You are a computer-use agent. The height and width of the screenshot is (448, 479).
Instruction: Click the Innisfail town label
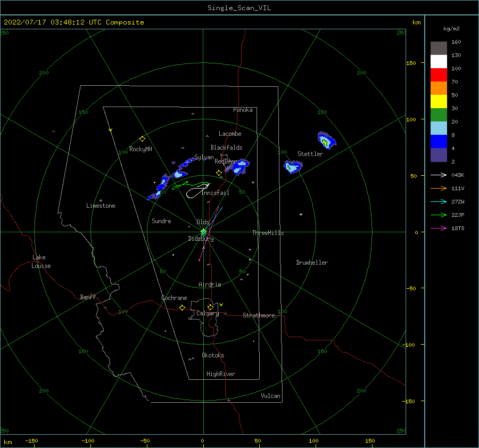(x=216, y=193)
